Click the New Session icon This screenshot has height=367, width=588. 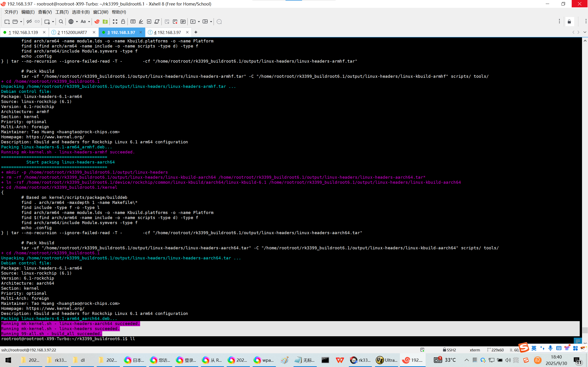[7, 22]
